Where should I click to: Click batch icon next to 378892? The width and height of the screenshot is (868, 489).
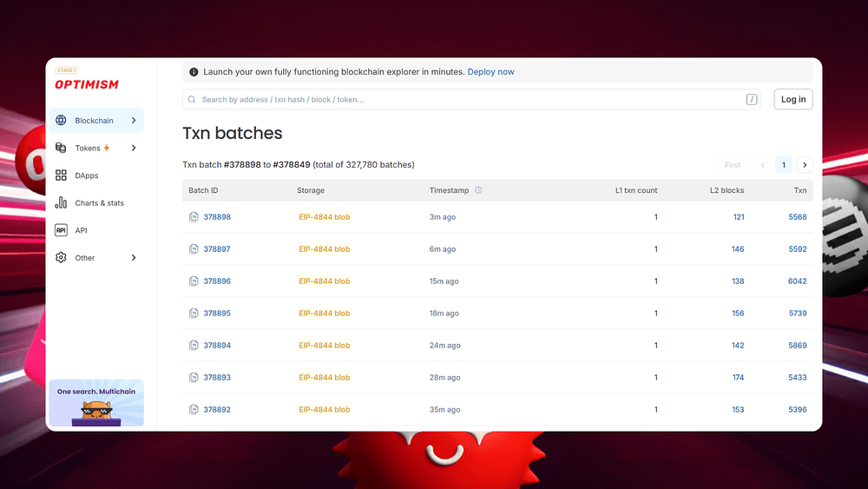pos(194,410)
